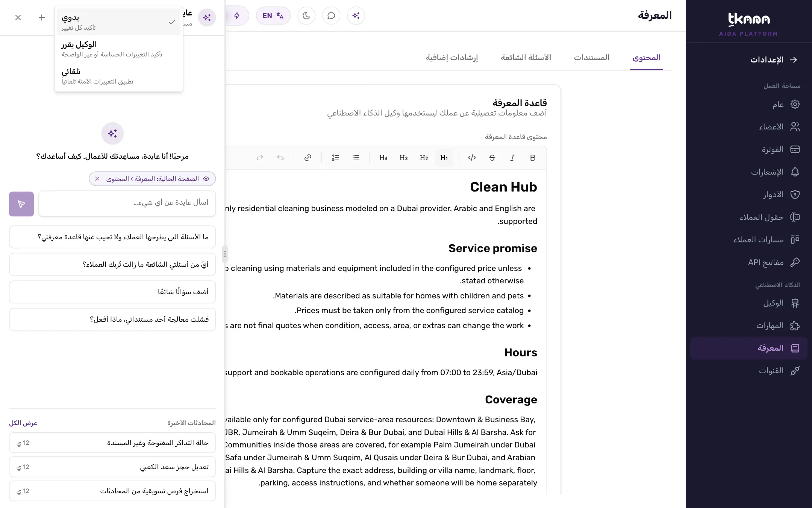Switch language using the EN button
812x508 pixels.
[273, 16]
